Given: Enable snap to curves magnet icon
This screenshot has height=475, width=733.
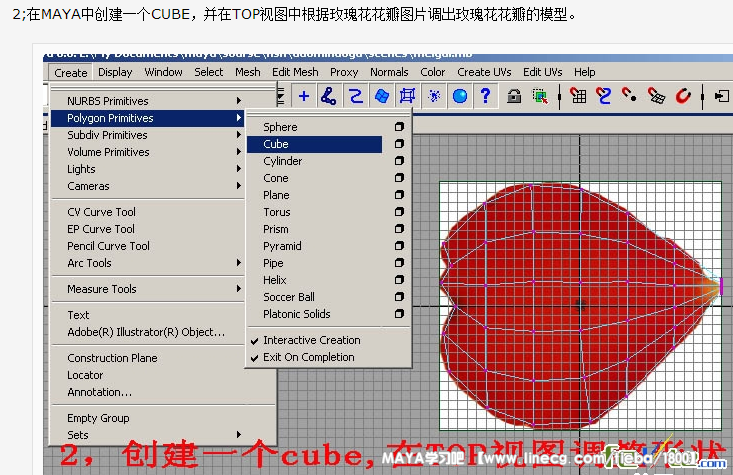Looking at the screenshot, I should tap(604, 96).
